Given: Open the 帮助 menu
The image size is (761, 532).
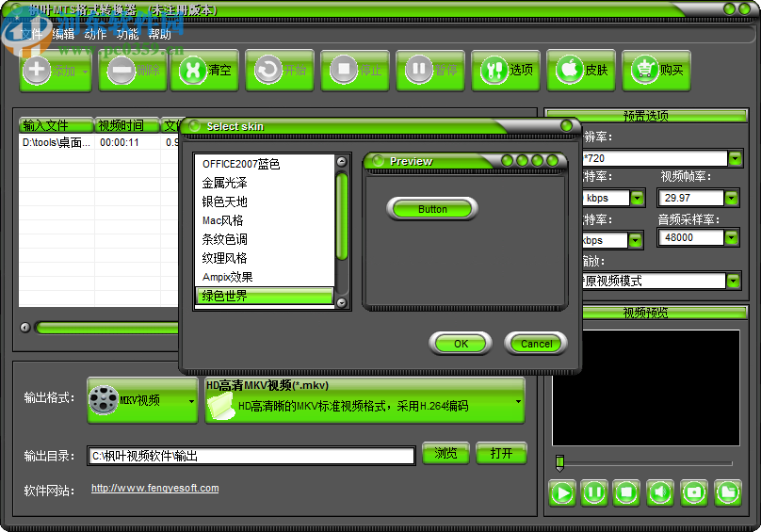Looking at the screenshot, I should click(x=160, y=34).
